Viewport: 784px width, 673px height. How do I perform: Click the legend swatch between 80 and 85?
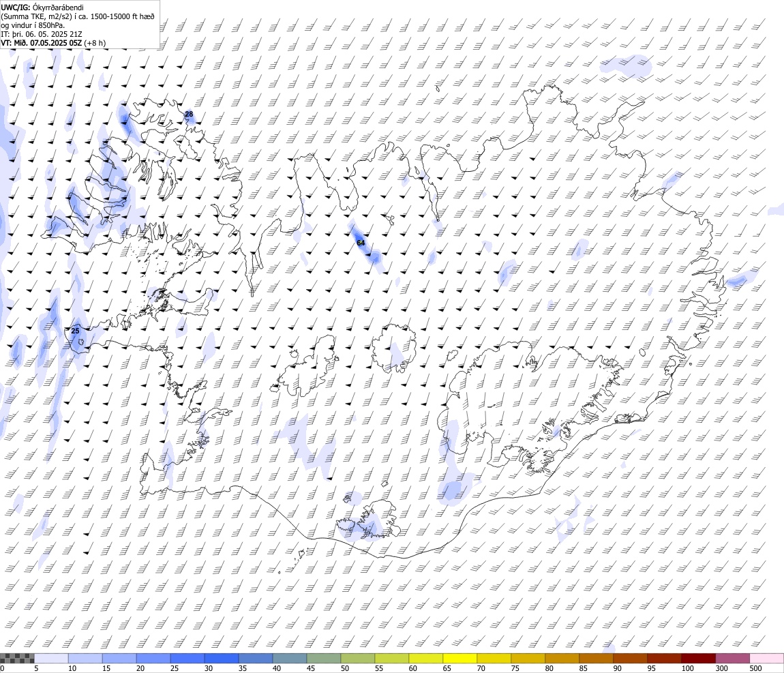coord(562,658)
